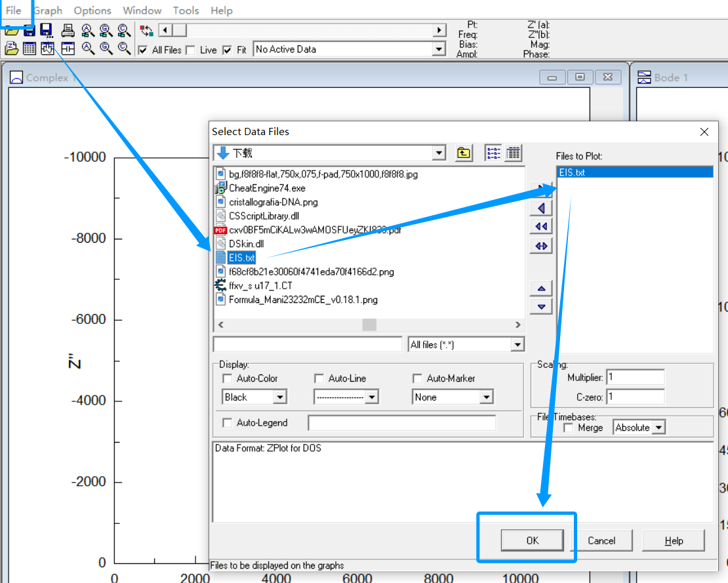
Task: Enable the Auto-Color checkbox
Action: (228, 378)
